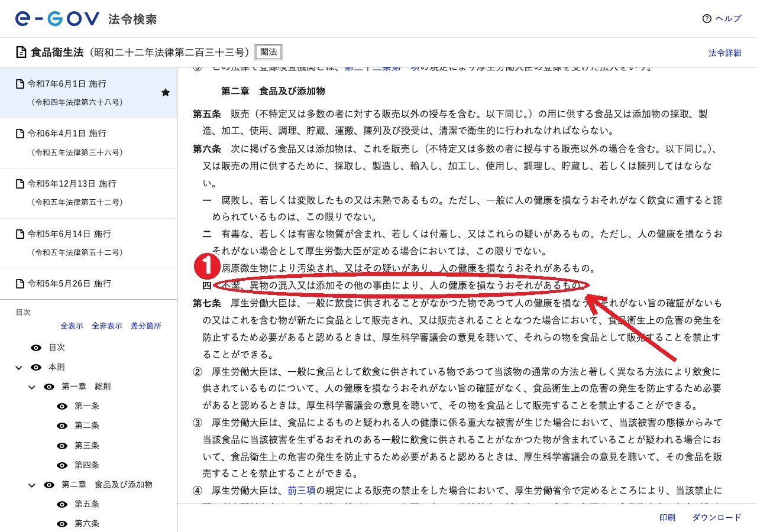Click the star icon on 令和7年6月1日 version
Image resolution: width=757 pixels, height=532 pixels.
click(x=166, y=93)
